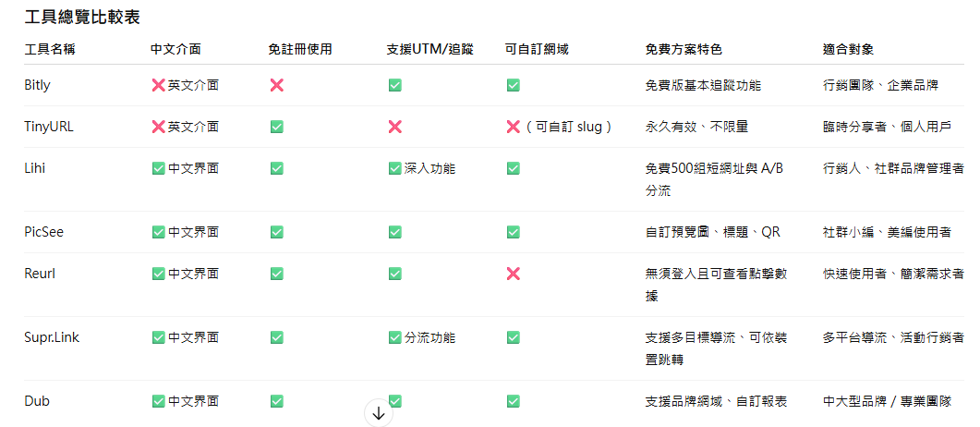Screen dimensions: 980x427
Task: Click the scroll-down arrow circle button
Action: tap(379, 413)
